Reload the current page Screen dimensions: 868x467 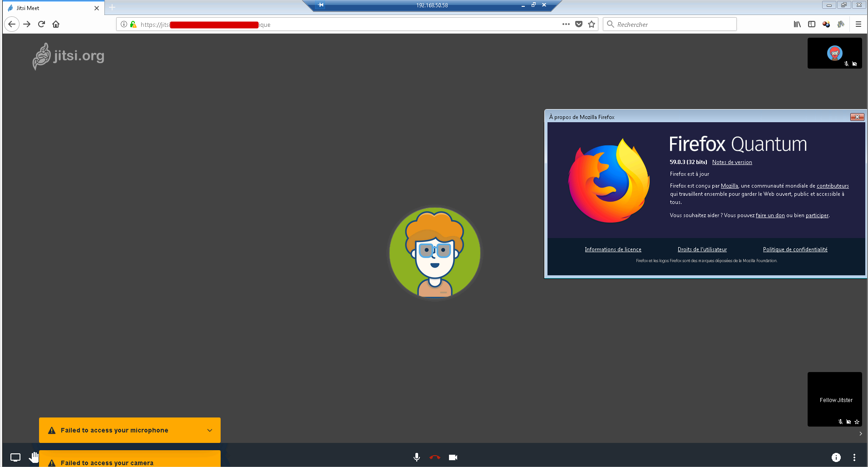coord(41,24)
